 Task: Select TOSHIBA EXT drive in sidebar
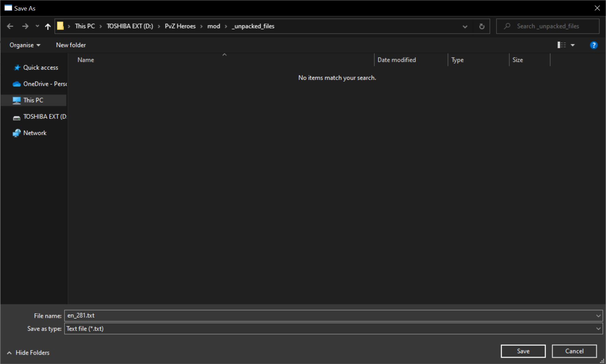(x=40, y=116)
